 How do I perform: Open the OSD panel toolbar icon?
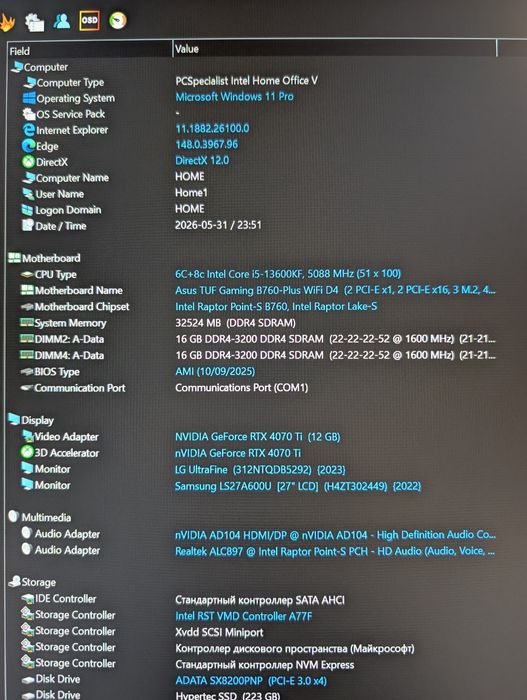click(89, 20)
